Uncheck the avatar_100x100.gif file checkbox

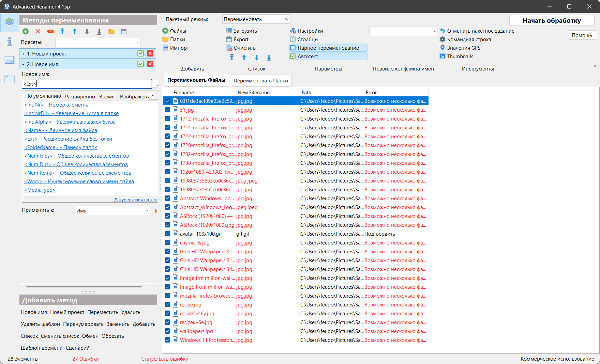point(167,234)
